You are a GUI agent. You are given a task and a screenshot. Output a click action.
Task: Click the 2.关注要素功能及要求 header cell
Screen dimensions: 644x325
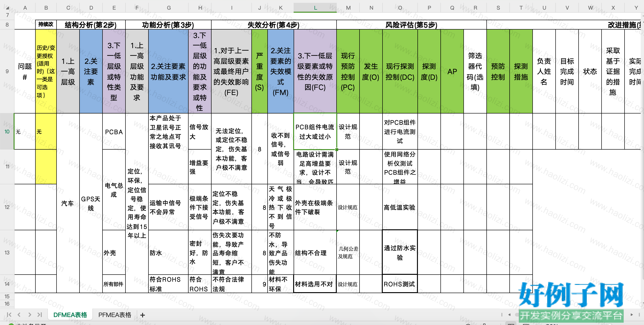pyautogui.click(x=168, y=71)
